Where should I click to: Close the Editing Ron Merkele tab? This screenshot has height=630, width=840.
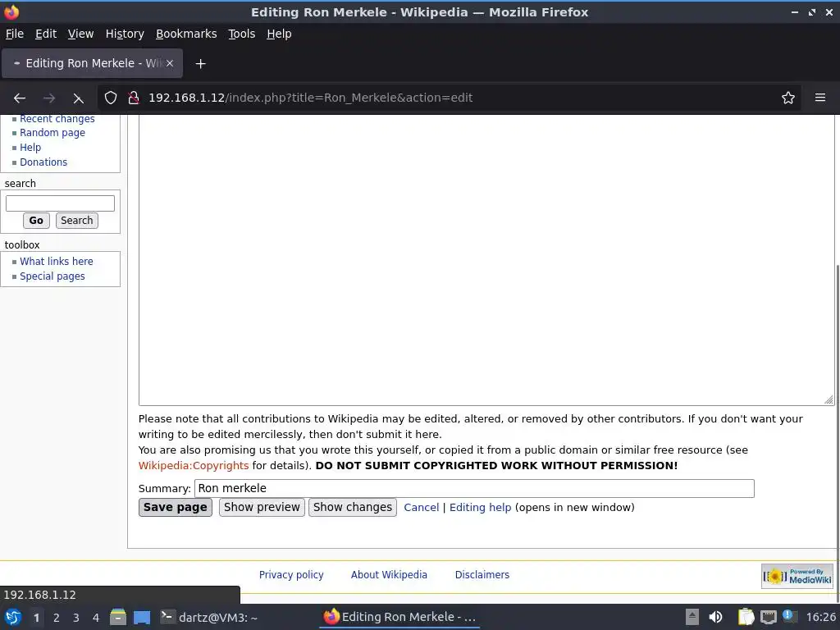click(x=169, y=63)
